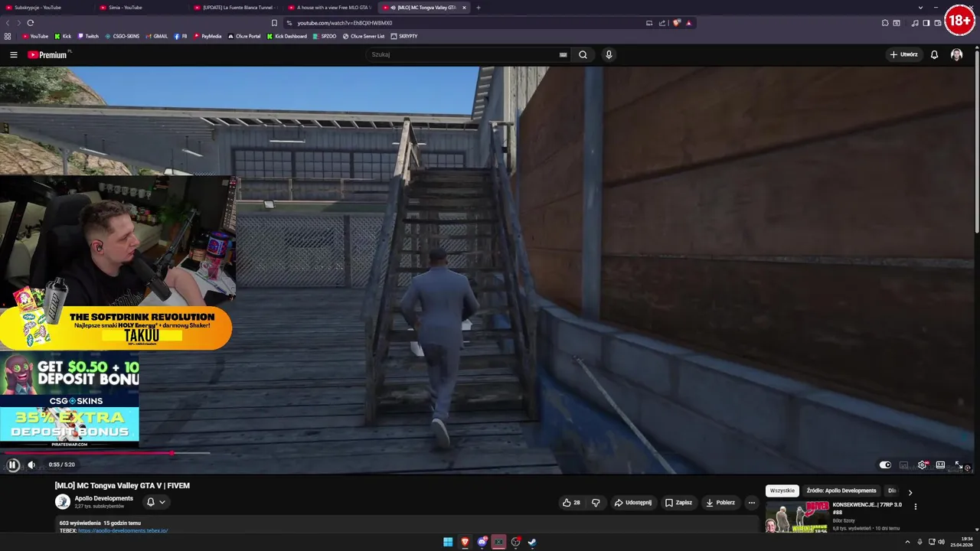Open YouTube notifications bell in header
Screen dimensions: 980x551
pos(934,54)
